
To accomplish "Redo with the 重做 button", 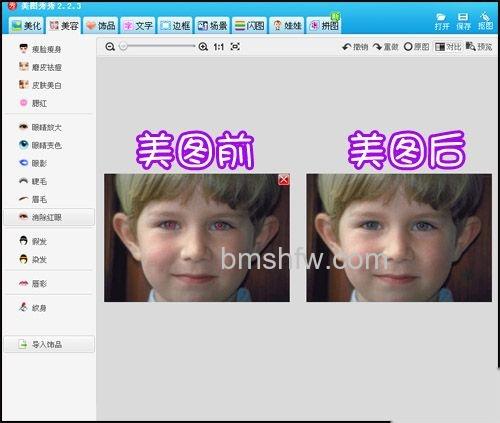I will tap(386, 47).
